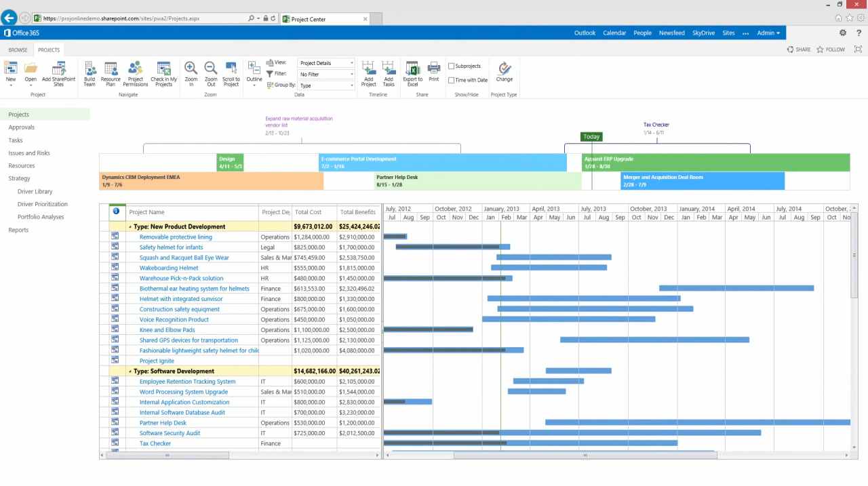The image size is (868, 486).
Task: Open the Open project ribbon button
Action: click(x=31, y=73)
